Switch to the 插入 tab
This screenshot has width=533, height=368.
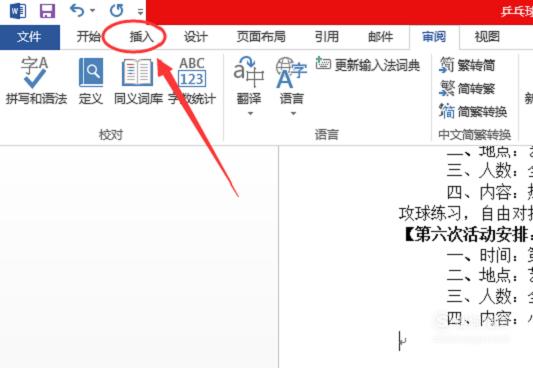(142, 37)
